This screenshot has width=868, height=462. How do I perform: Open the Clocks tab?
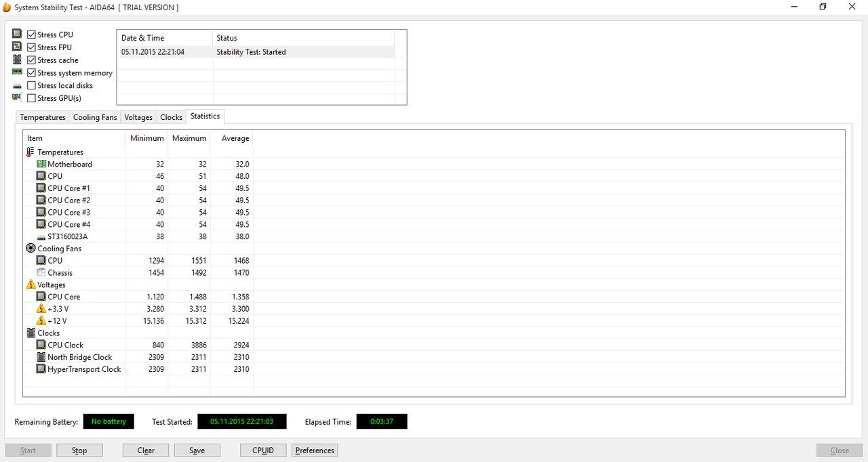coord(171,117)
